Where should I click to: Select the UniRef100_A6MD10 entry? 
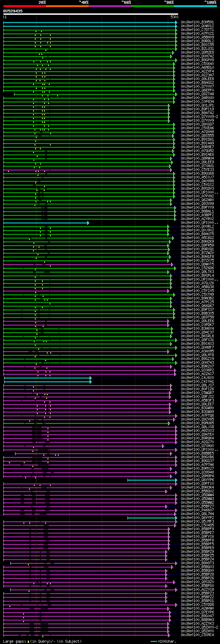click(197, 68)
